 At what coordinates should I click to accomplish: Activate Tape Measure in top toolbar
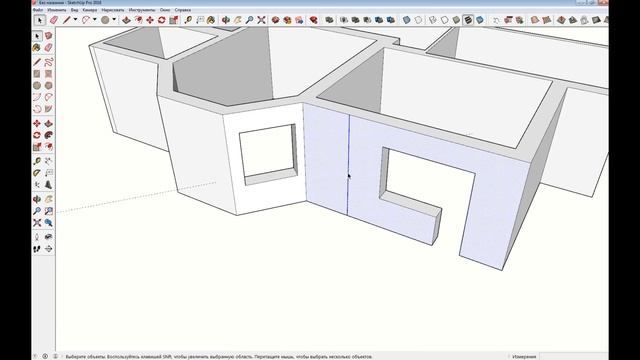(x=188, y=20)
